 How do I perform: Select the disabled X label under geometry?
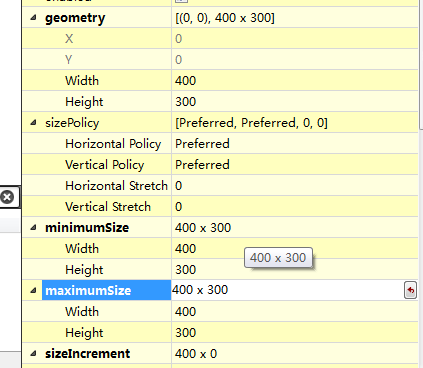69,39
